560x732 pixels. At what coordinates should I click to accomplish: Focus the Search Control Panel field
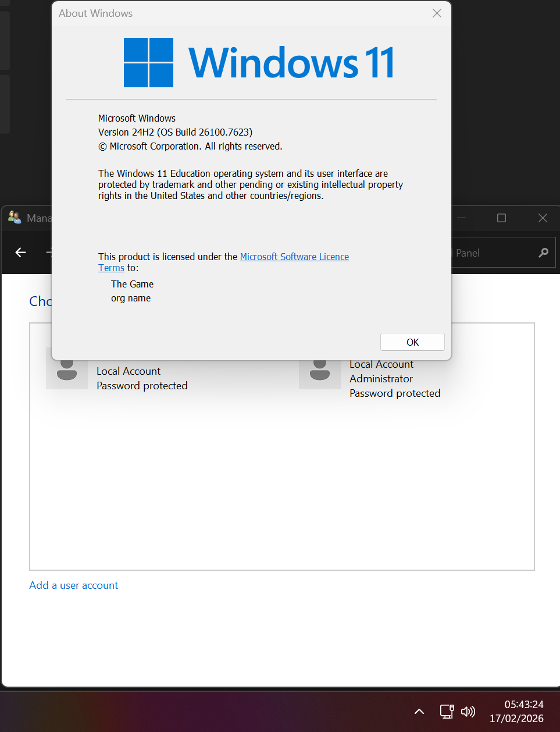(x=504, y=253)
